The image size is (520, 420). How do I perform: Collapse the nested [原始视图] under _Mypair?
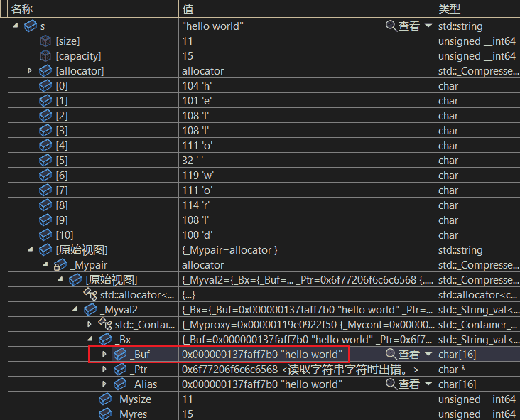(60, 279)
